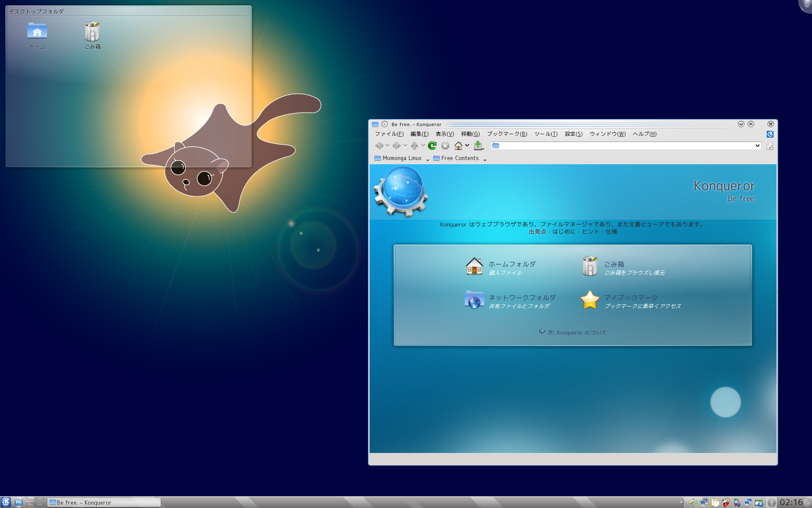Go to home with the house toolbar icon
Image resolution: width=812 pixels, height=508 pixels.
coord(458,146)
